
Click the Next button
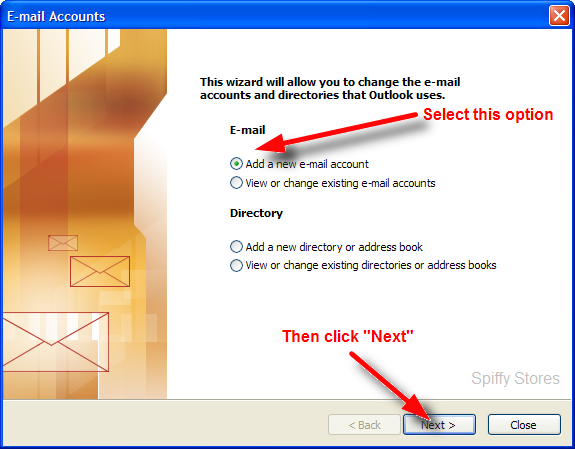pos(439,425)
